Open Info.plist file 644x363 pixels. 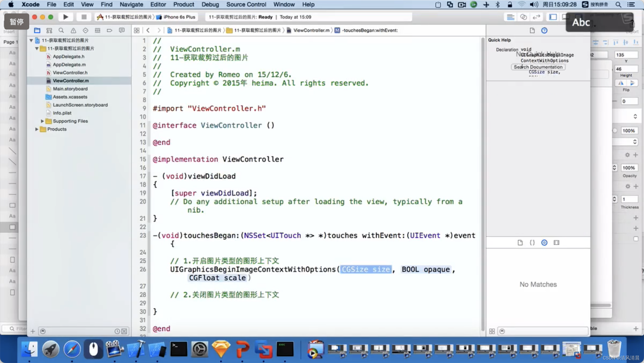[x=62, y=113]
